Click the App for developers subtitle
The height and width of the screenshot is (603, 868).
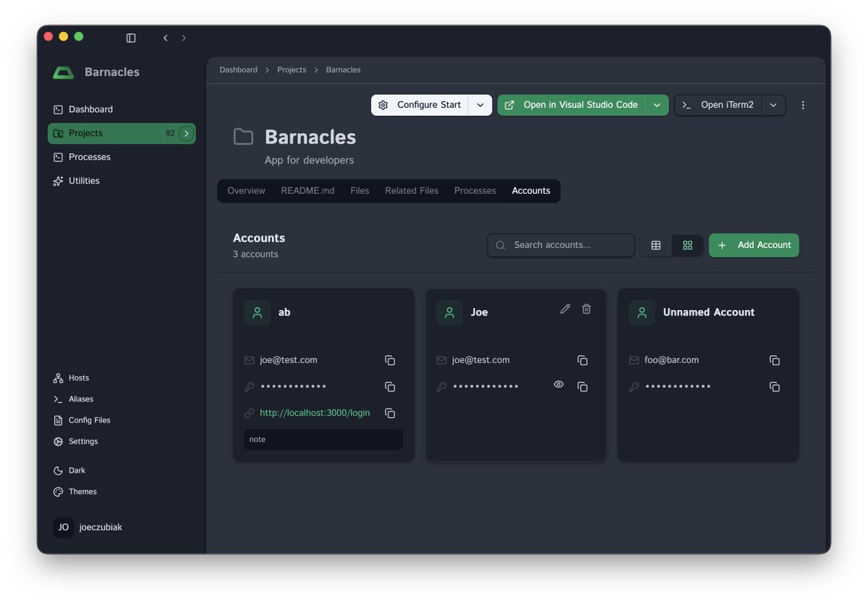tap(310, 160)
